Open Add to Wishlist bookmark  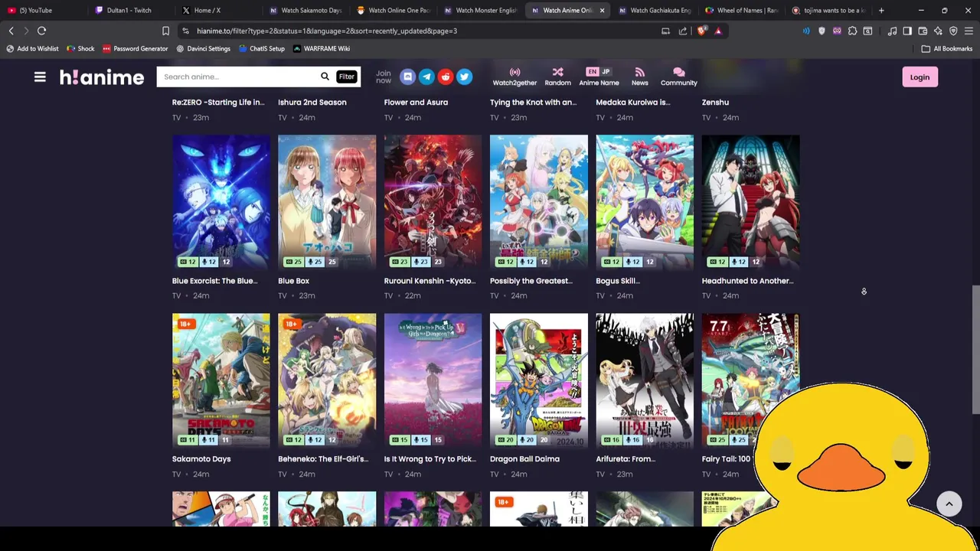coord(32,48)
